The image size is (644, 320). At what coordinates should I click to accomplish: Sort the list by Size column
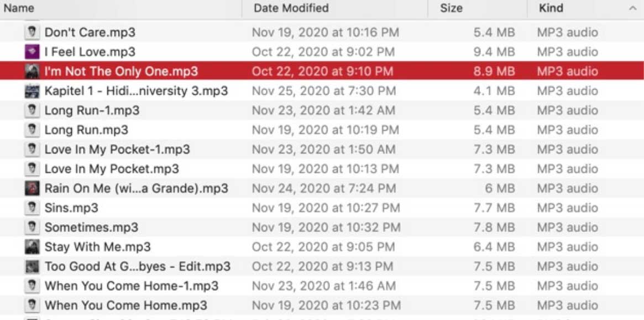click(451, 8)
